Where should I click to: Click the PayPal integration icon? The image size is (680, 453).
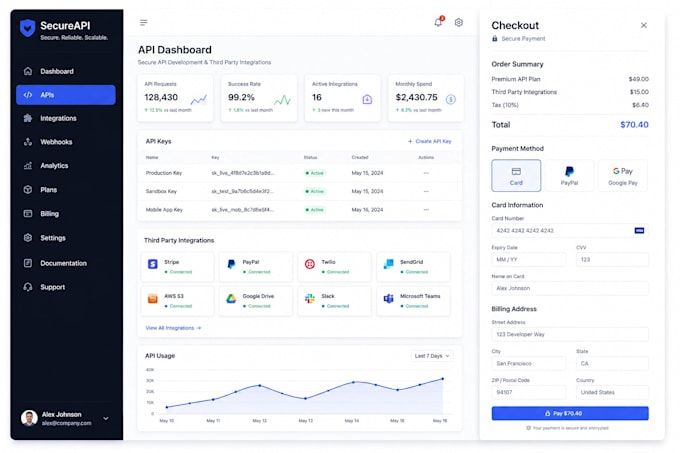(x=231, y=264)
